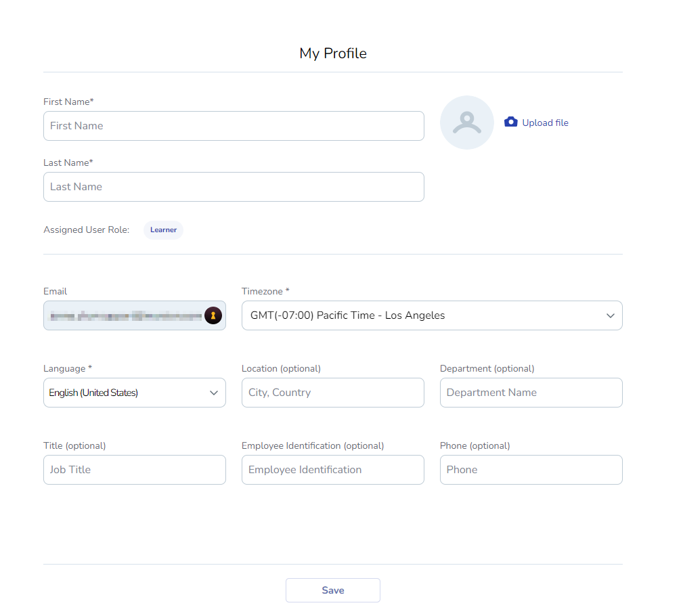This screenshot has height=616, width=683.
Task: Click the Job Title field
Action: pyautogui.click(x=134, y=470)
